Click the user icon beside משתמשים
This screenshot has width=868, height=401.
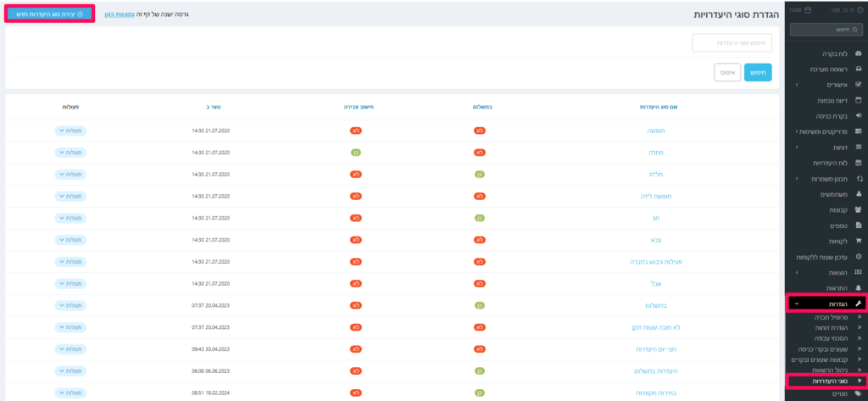coord(858,194)
